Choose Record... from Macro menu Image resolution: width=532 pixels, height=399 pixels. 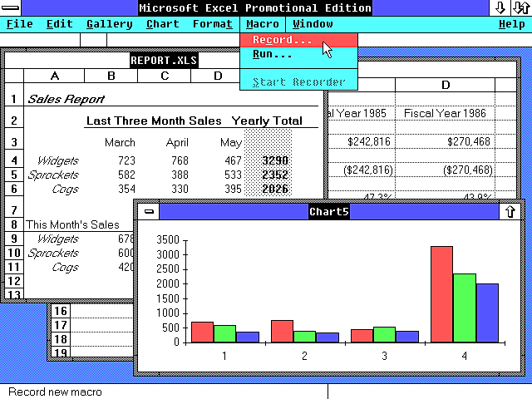pos(298,40)
